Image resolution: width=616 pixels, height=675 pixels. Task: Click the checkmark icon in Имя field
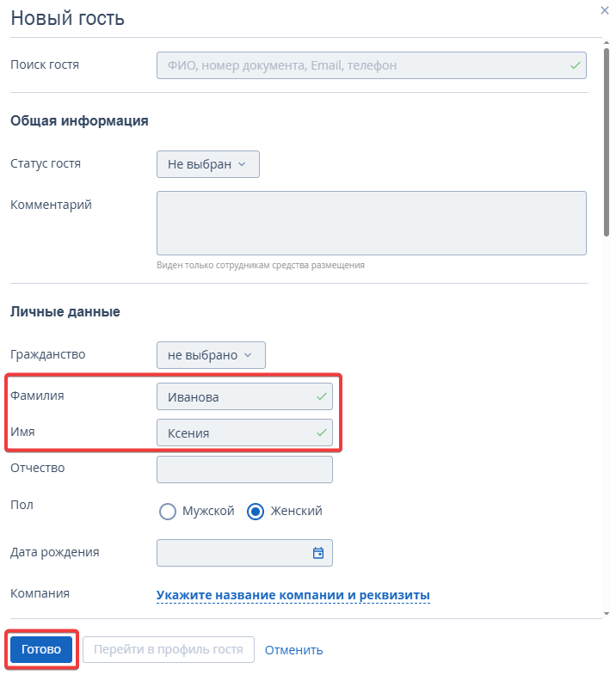click(x=322, y=433)
